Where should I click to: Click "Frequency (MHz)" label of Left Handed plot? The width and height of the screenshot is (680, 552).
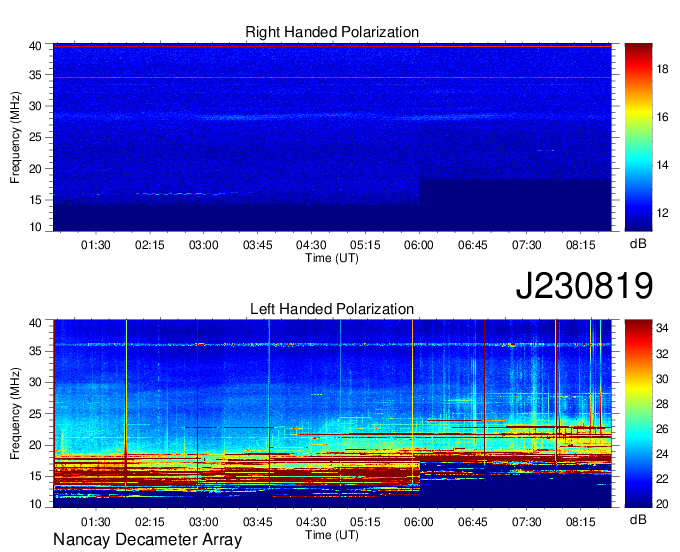pos(15,414)
